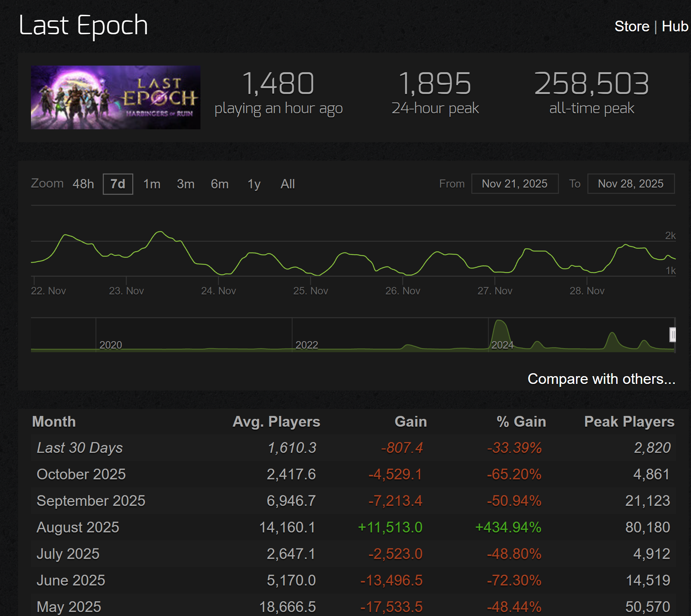Click the 2022 marker in the navigator chart
The height and width of the screenshot is (616, 691).
[x=307, y=345]
